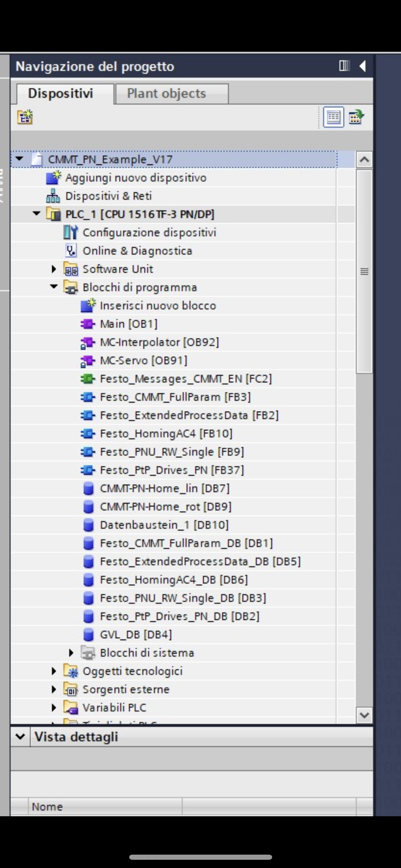Click the Festo_HomingAC4 FB10 block icon

point(88,433)
